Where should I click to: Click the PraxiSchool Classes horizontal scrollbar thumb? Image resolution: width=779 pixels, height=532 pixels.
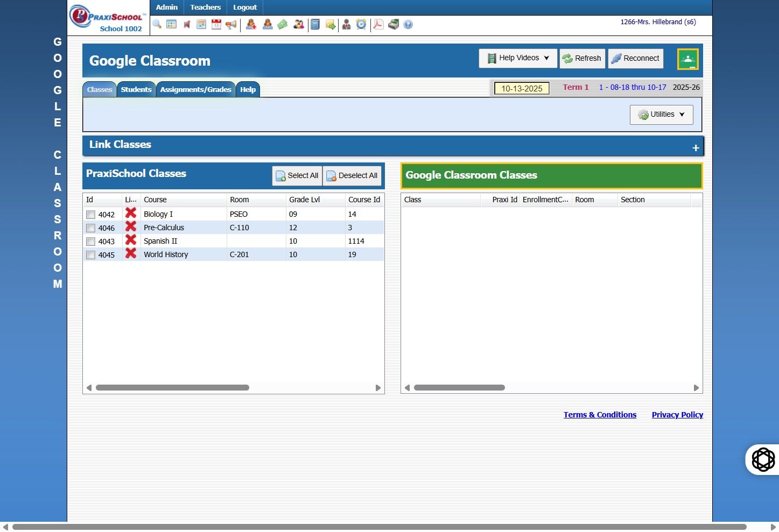tap(172, 388)
